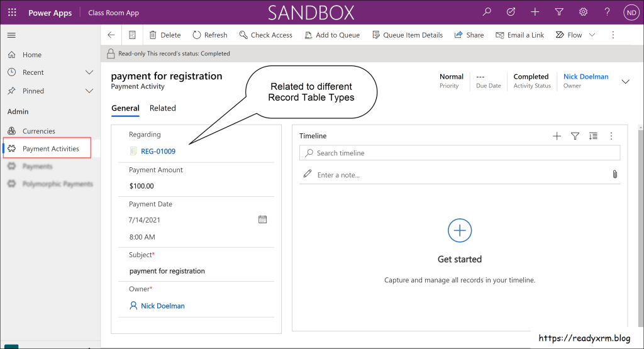
Task: Open the settings gear icon
Action: point(583,12)
